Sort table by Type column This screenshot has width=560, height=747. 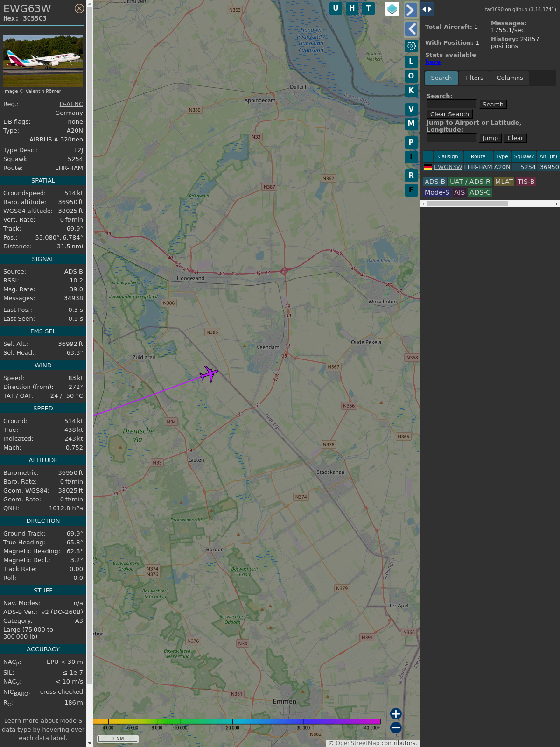tap(502, 157)
